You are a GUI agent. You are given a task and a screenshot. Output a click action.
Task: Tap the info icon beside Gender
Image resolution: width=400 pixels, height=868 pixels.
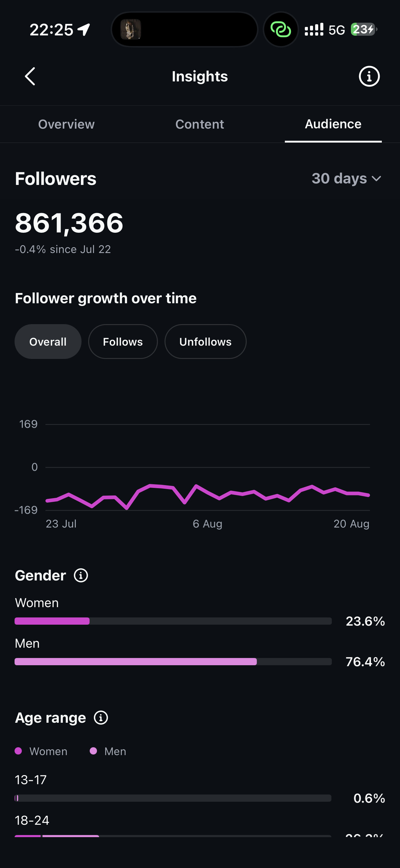click(x=81, y=575)
